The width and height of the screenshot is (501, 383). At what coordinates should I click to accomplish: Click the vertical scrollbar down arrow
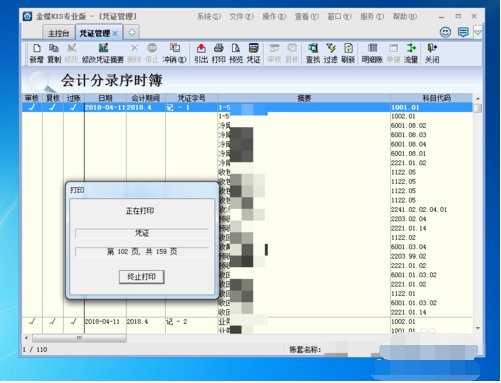click(x=478, y=328)
